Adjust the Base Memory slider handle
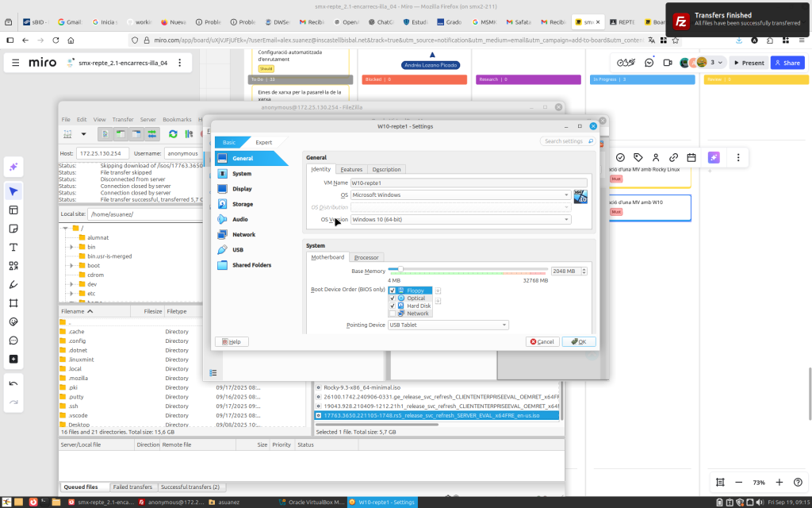Image resolution: width=812 pixels, height=508 pixels. pyautogui.click(x=400, y=271)
